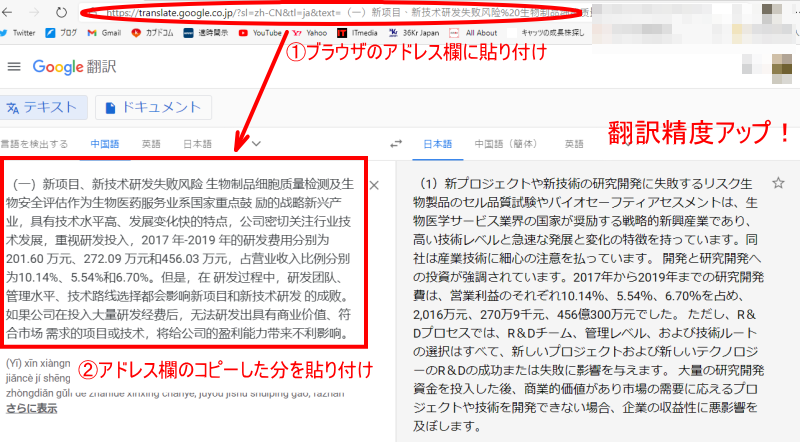Open the YouTube bookmark
Image resolution: width=800 pixels, height=442 pixels.
click(260, 33)
